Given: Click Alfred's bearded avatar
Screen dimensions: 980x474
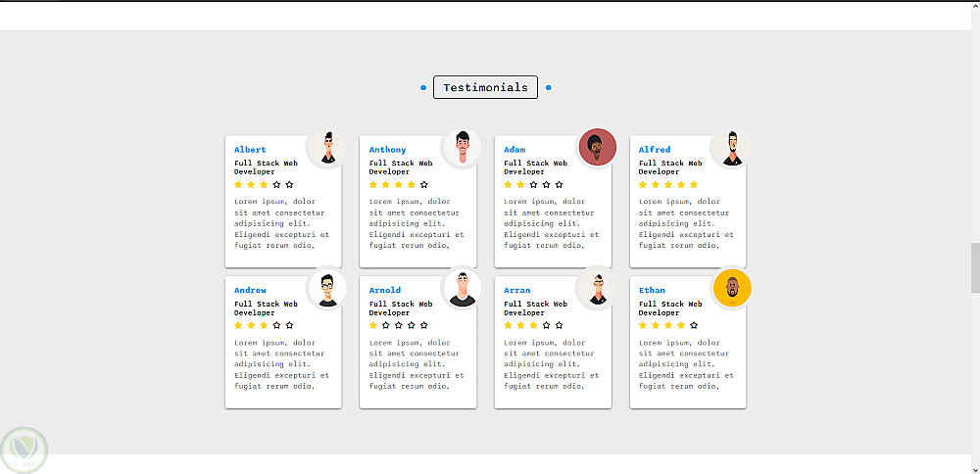Looking at the screenshot, I should click(731, 149).
